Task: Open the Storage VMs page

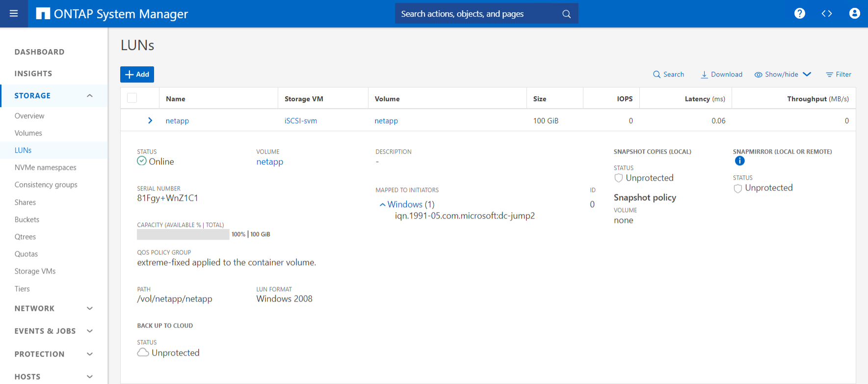Action: (x=35, y=271)
